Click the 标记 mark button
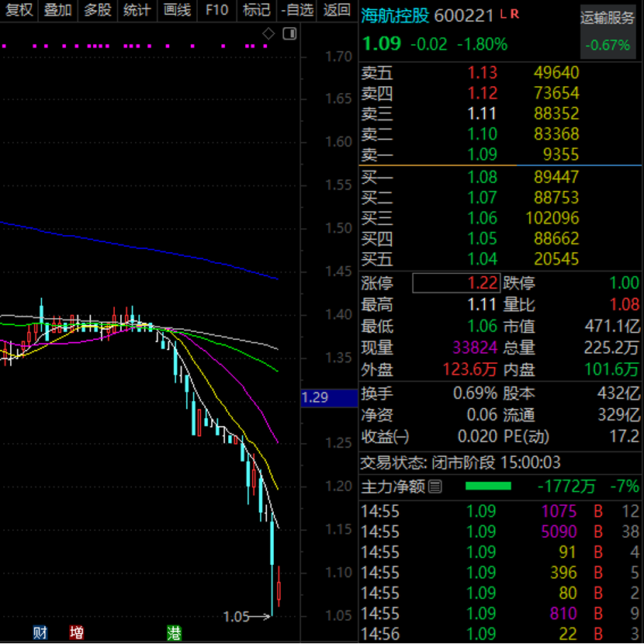 click(x=257, y=10)
